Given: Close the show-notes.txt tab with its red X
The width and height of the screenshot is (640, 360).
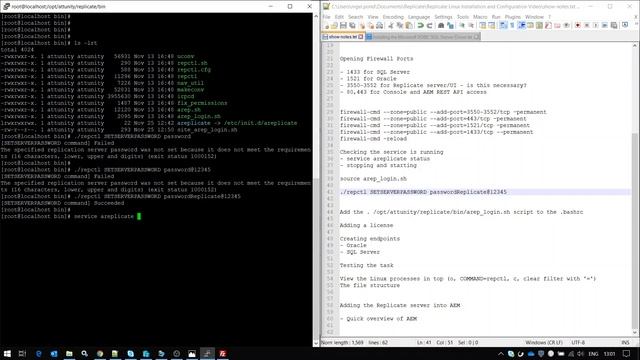Looking at the screenshot, I should click(361, 37).
